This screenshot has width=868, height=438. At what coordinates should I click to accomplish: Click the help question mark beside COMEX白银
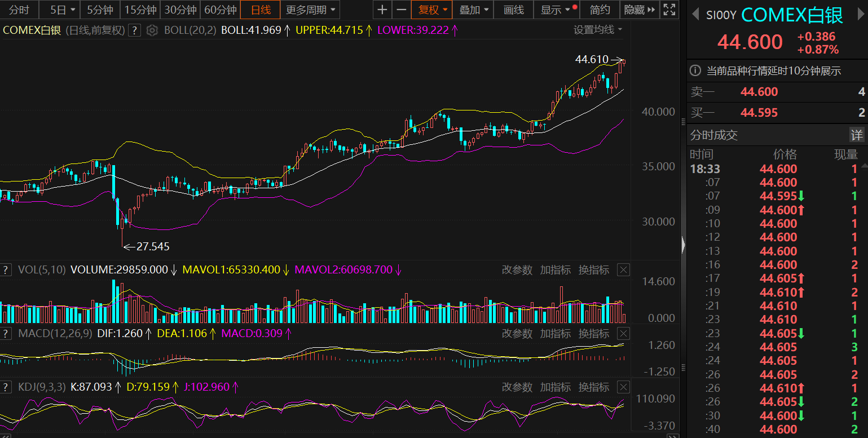coord(134,30)
